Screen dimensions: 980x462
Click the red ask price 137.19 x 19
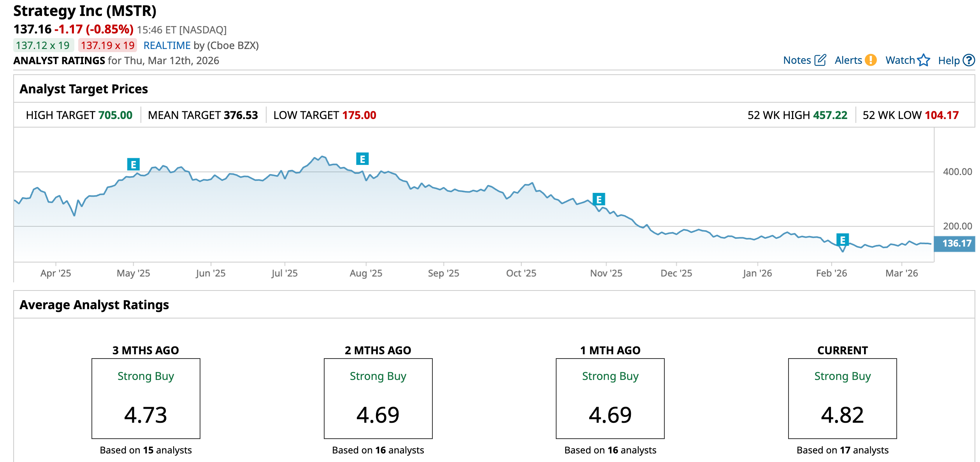[107, 45]
